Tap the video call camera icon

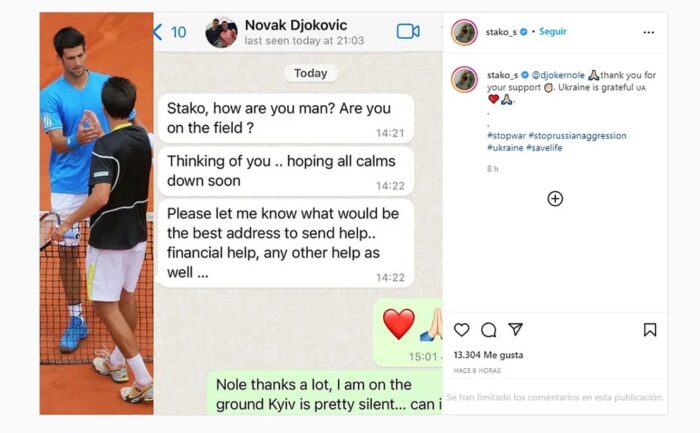click(x=408, y=31)
